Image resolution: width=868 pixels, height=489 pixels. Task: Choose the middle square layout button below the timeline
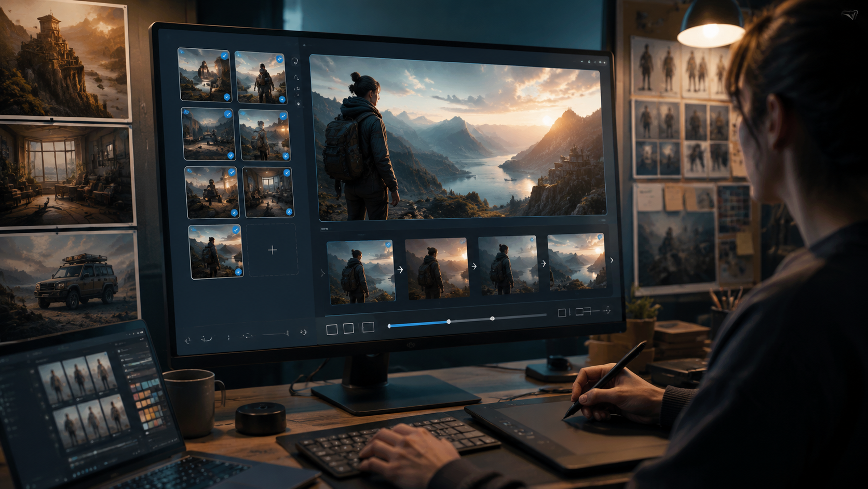tap(348, 328)
